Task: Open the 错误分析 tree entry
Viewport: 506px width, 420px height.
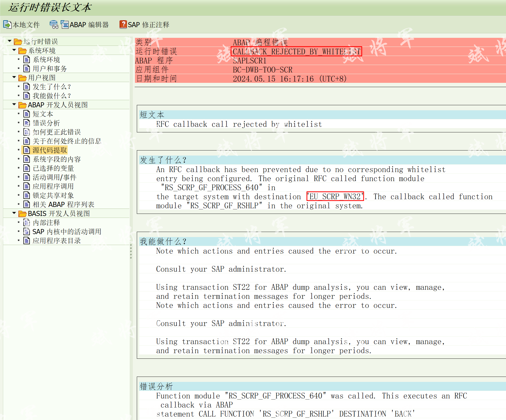Action: (46, 123)
